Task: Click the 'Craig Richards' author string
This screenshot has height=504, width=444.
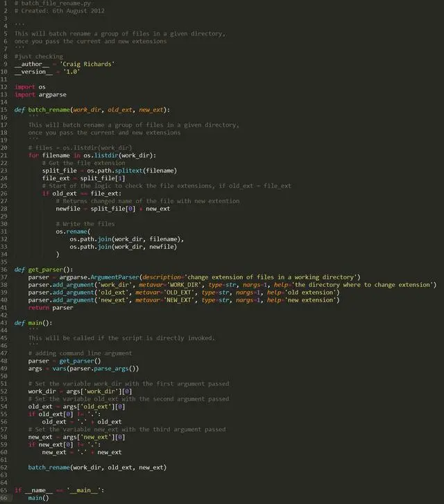Action: [87, 64]
